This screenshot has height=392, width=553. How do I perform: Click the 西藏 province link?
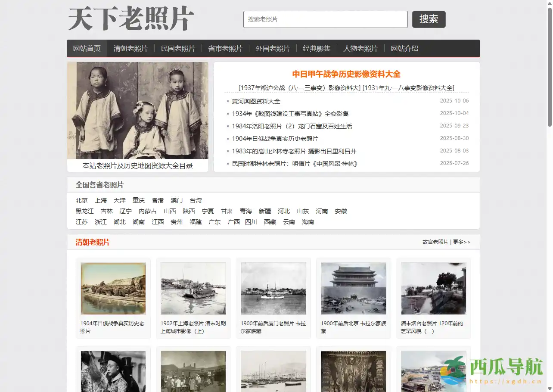point(270,222)
